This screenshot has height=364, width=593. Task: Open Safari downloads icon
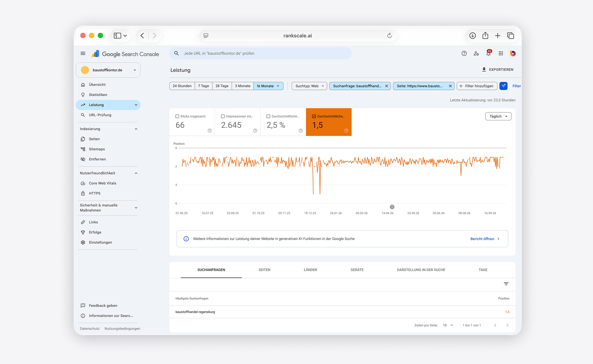click(473, 36)
